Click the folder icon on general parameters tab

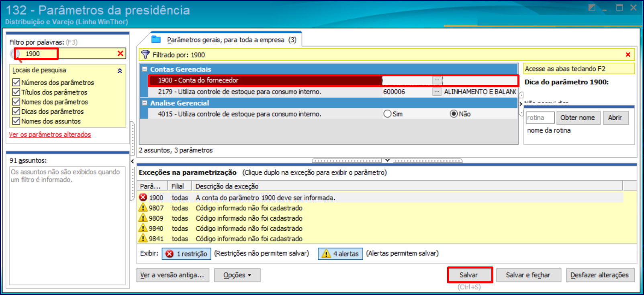pyautogui.click(x=156, y=39)
